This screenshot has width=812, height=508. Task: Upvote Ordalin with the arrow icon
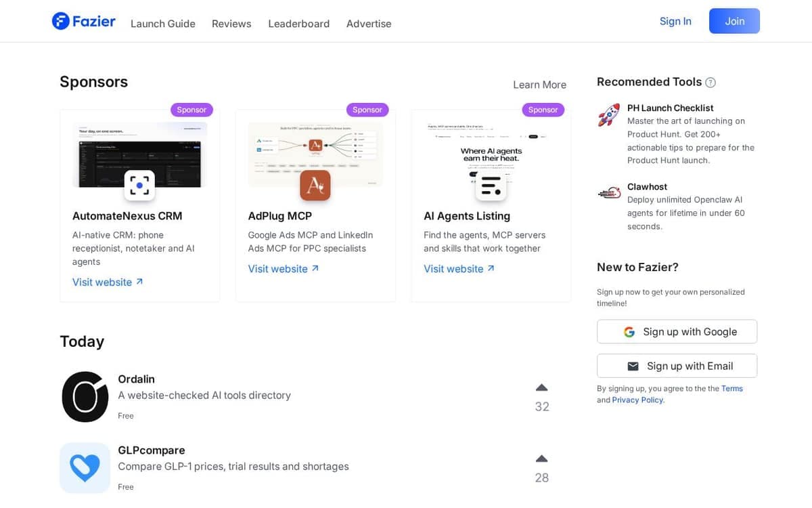click(541, 388)
